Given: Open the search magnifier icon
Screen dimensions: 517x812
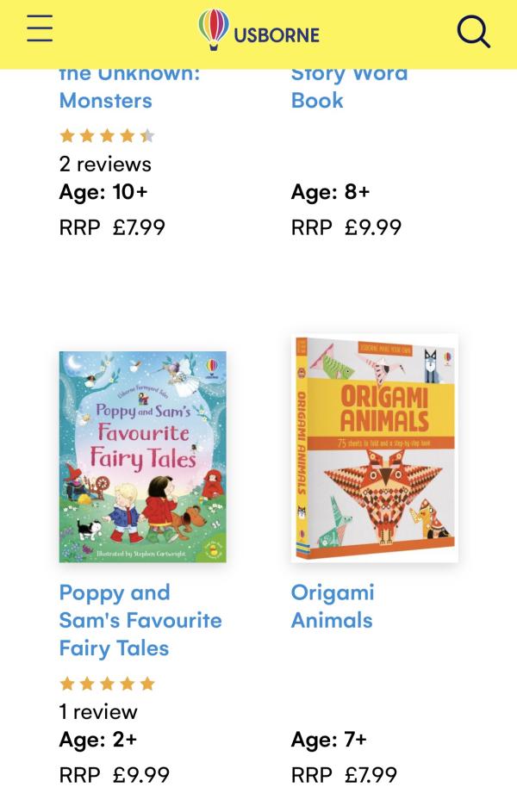Looking at the screenshot, I should pos(473,32).
